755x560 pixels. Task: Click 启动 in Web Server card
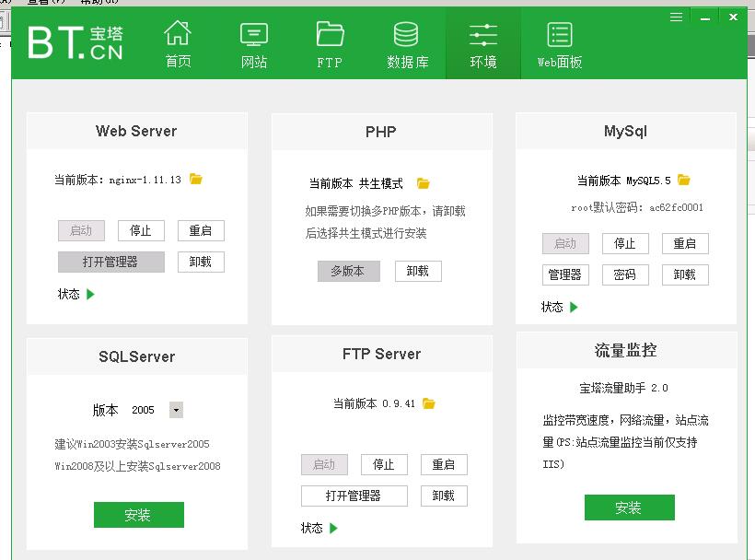81,230
